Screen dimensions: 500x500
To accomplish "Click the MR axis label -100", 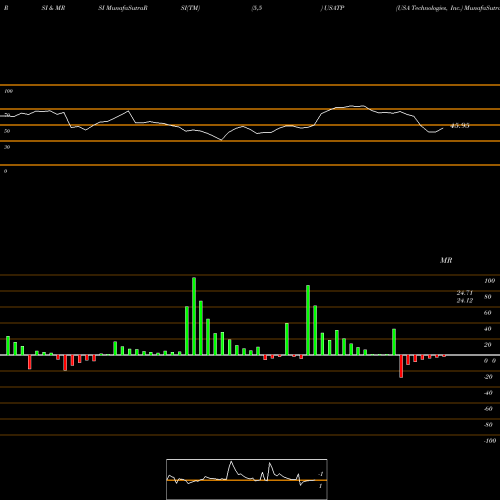I will click(490, 441).
